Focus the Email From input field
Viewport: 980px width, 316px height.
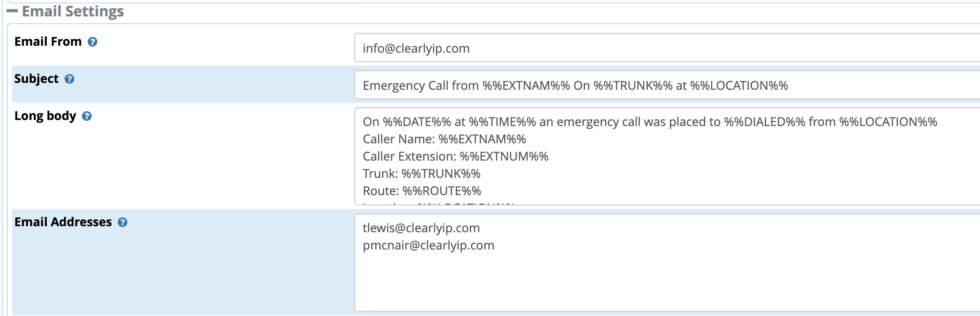(x=667, y=48)
